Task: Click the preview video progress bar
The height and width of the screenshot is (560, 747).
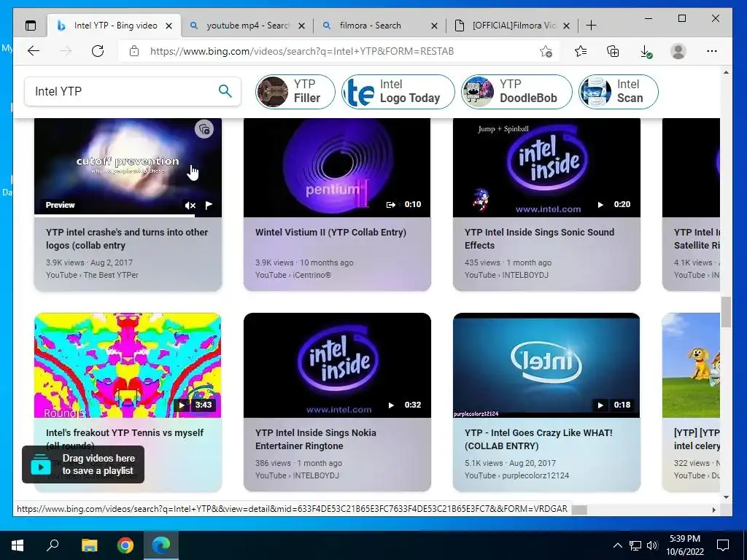Action: pyautogui.click(x=128, y=216)
